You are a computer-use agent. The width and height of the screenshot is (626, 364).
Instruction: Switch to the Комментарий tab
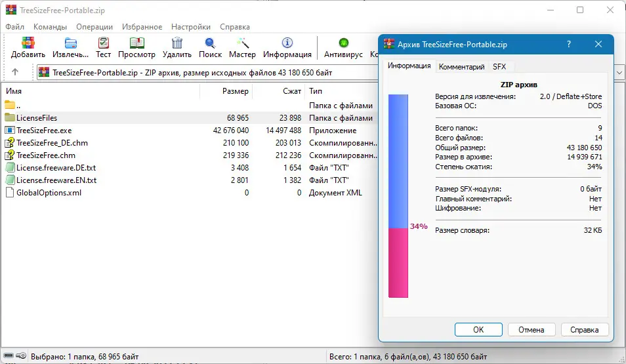pyautogui.click(x=461, y=67)
